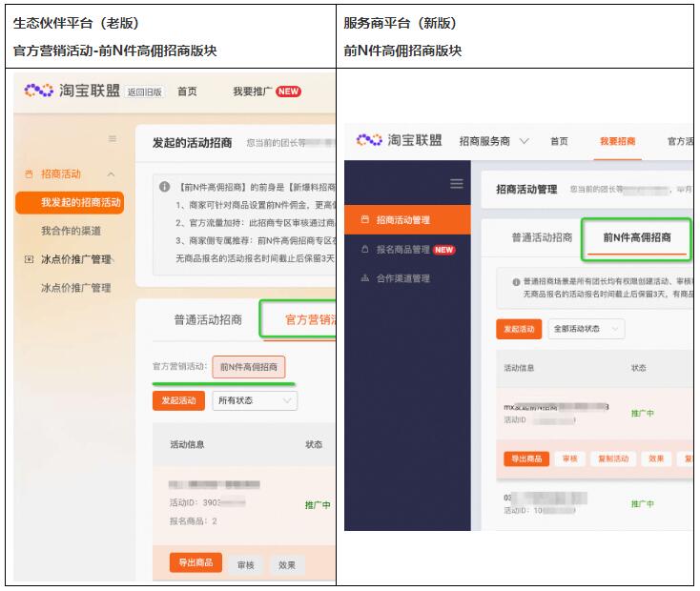Go to 首页 in new platform header
Viewport: 700px width, 591px height.
click(x=559, y=141)
